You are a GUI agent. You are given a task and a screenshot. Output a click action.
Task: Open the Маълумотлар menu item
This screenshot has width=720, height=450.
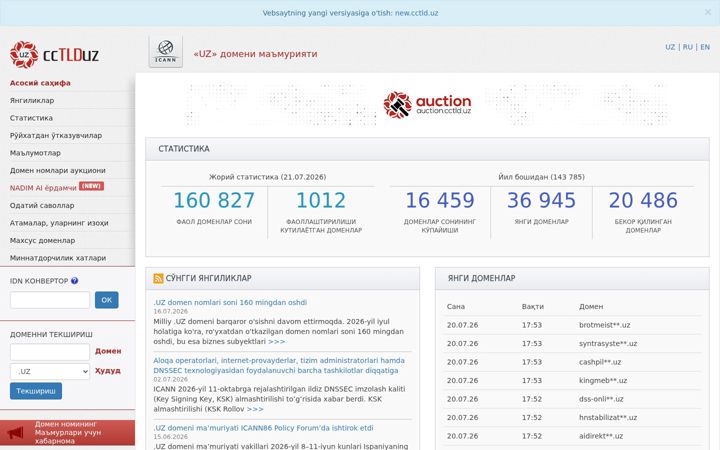pyautogui.click(x=35, y=153)
